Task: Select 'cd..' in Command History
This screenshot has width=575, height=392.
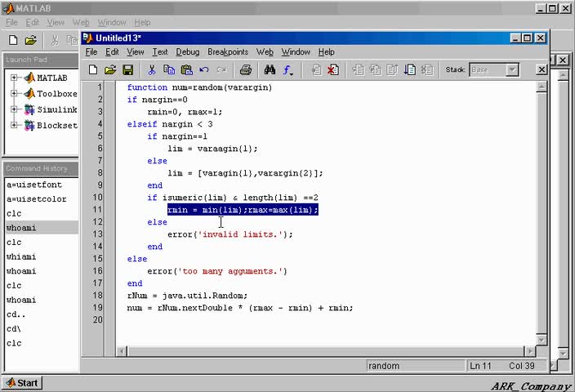Action: click(16, 314)
